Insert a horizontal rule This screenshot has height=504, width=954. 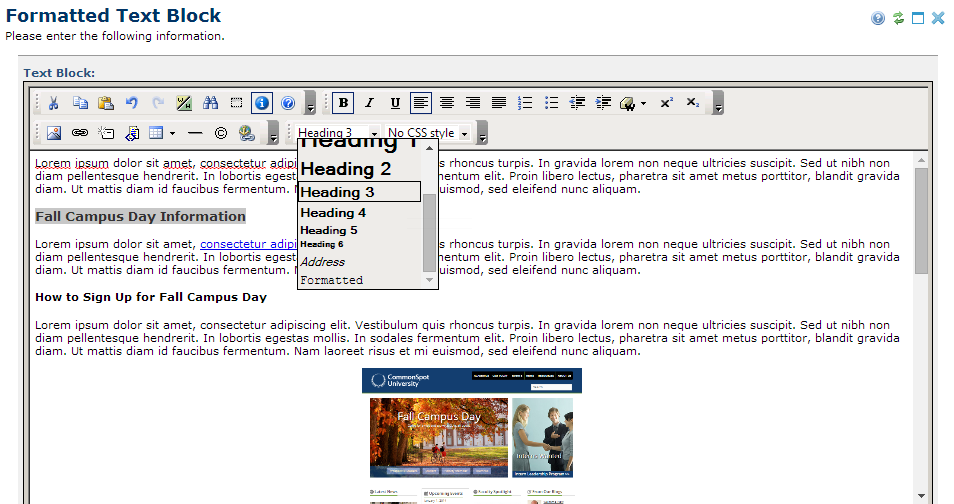[x=195, y=133]
